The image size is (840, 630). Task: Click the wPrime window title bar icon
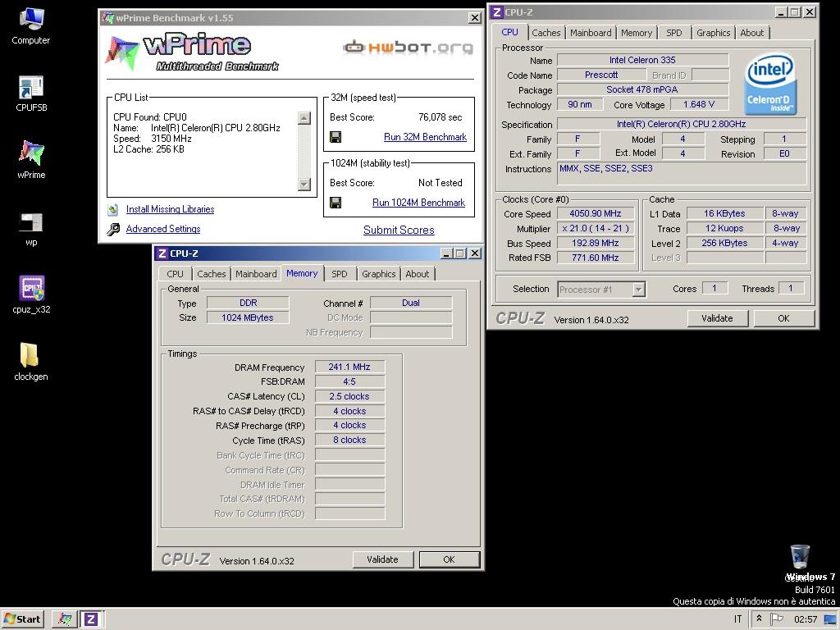click(107, 18)
